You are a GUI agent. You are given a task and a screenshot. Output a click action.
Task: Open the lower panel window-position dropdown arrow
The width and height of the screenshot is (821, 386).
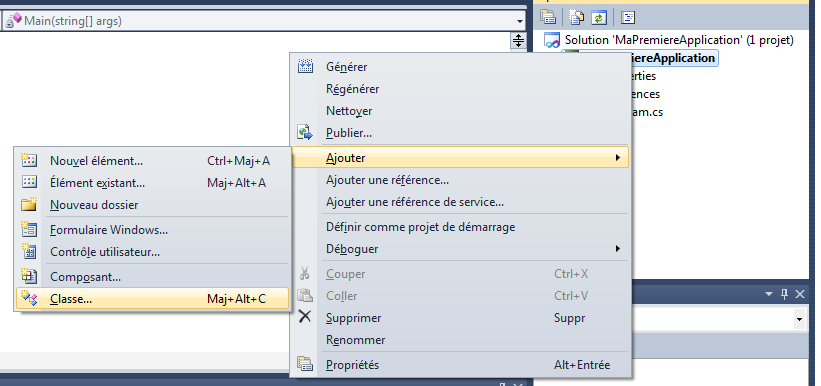(x=769, y=294)
